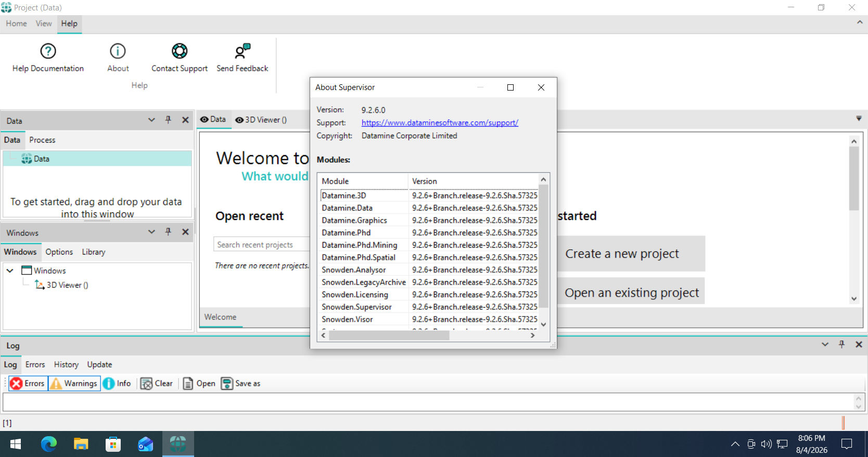The height and width of the screenshot is (457, 868).
Task: Open File Explorer from taskbar
Action: pyautogui.click(x=81, y=444)
